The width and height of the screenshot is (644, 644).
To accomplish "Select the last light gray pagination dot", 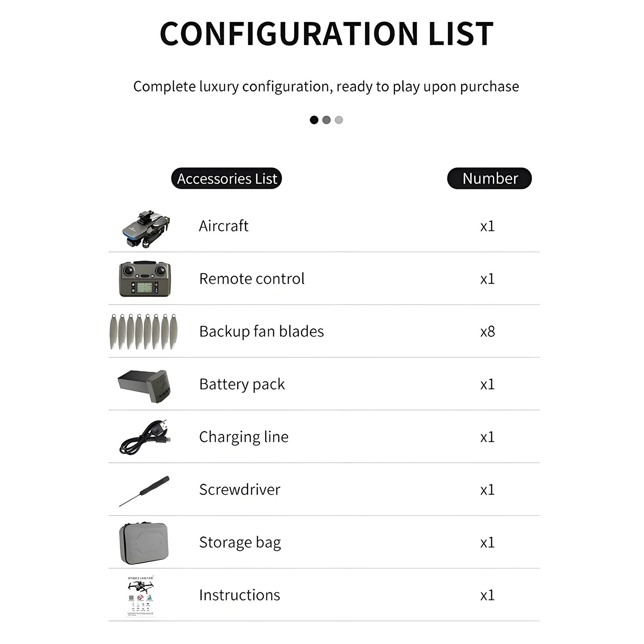I will click(339, 120).
